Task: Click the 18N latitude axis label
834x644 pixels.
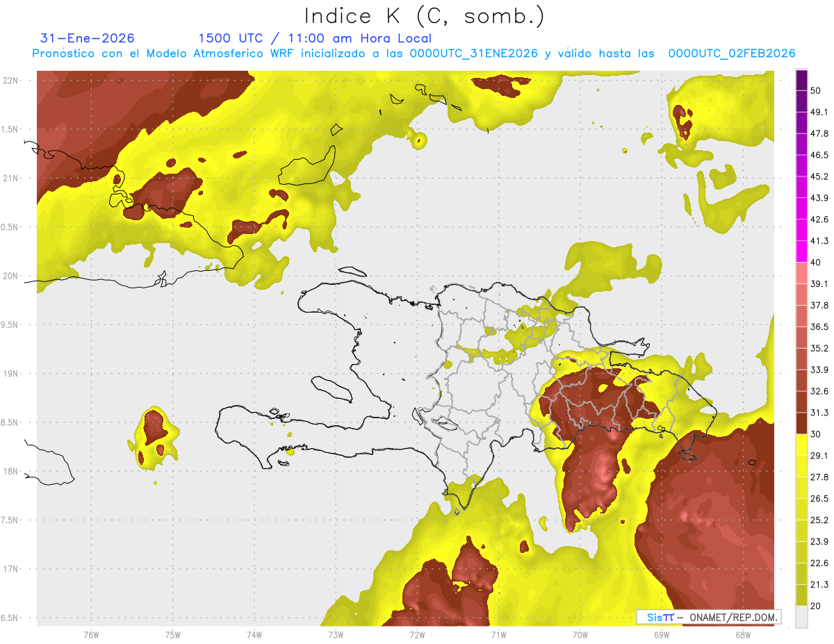Action: click(11, 471)
